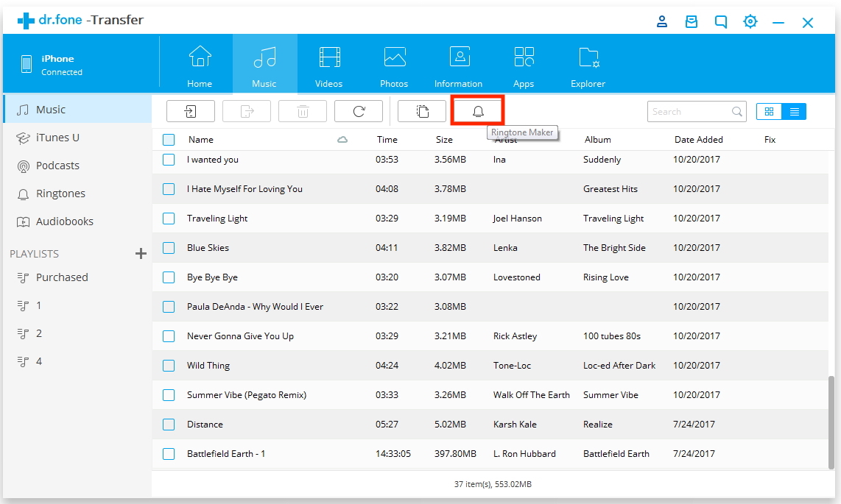Switch to list view layout
841x504 pixels.
point(794,112)
